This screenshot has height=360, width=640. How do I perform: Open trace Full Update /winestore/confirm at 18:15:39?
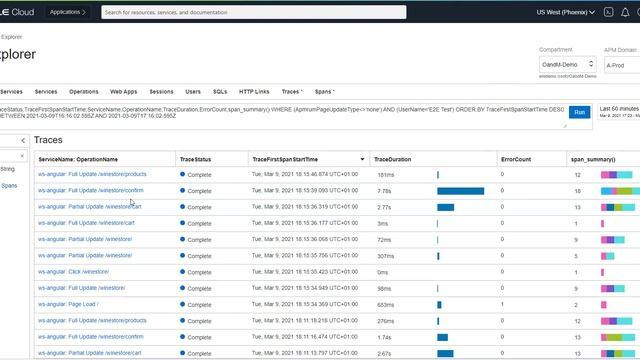[x=91, y=191]
